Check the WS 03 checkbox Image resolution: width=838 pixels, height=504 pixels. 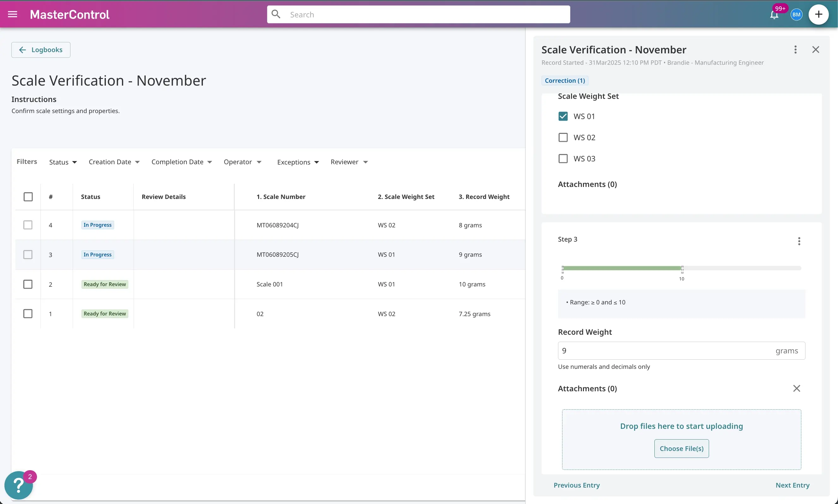pyautogui.click(x=563, y=159)
